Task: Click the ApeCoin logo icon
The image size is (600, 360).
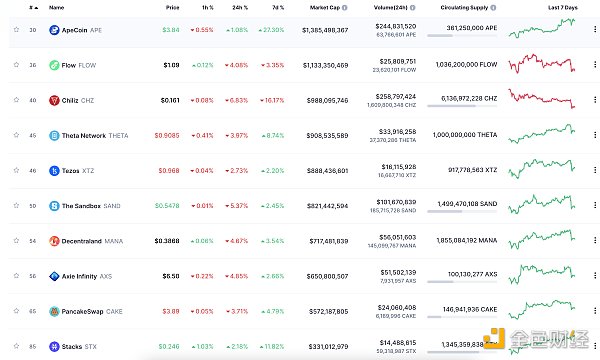Action: click(54, 30)
